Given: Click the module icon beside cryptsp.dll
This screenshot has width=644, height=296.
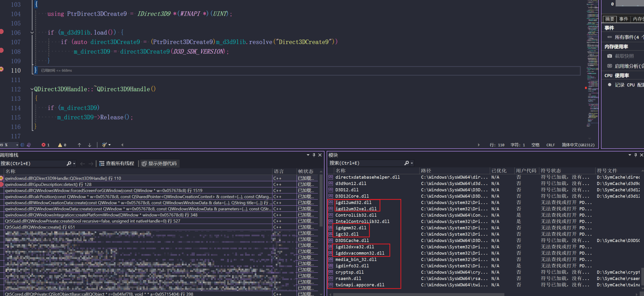Looking at the screenshot, I should pyautogui.click(x=330, y=272).
